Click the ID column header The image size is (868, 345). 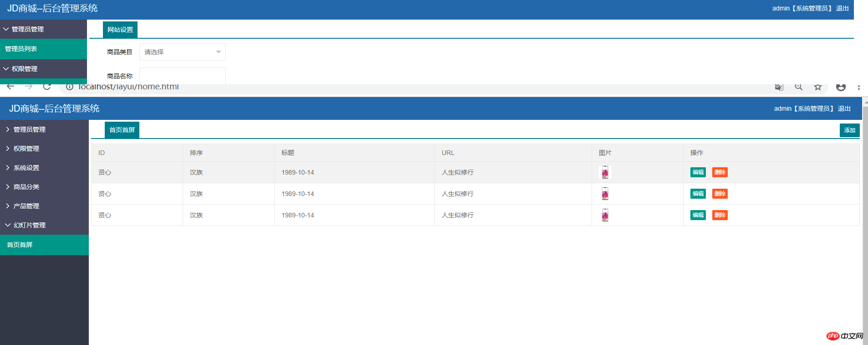pyautogui.click(x=137, y=153)
